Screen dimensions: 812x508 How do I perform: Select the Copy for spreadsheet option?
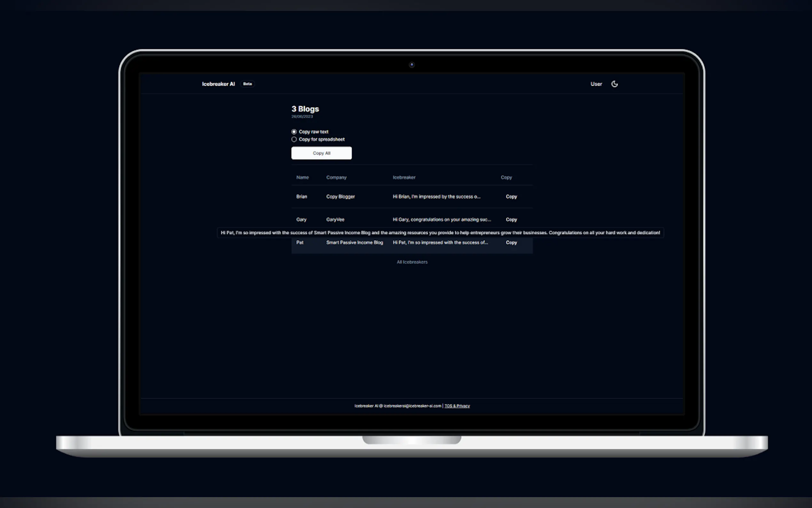[294, 139]
